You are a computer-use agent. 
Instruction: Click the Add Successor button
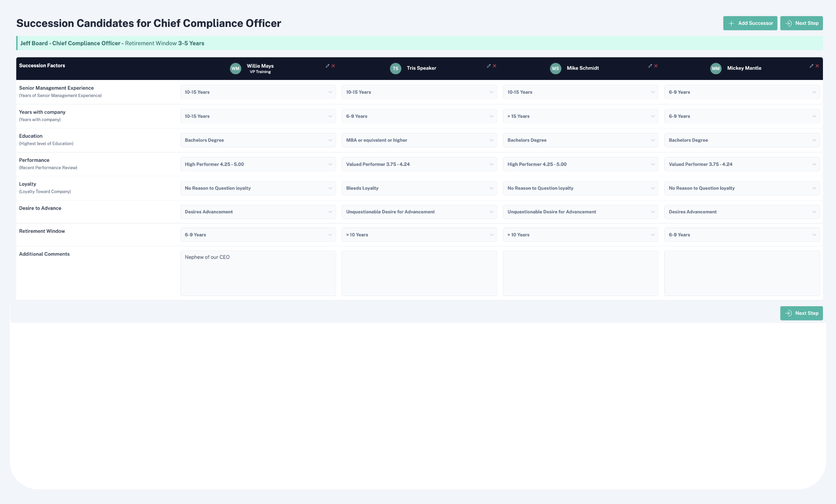pyautogui.click(x=750, y=23)
